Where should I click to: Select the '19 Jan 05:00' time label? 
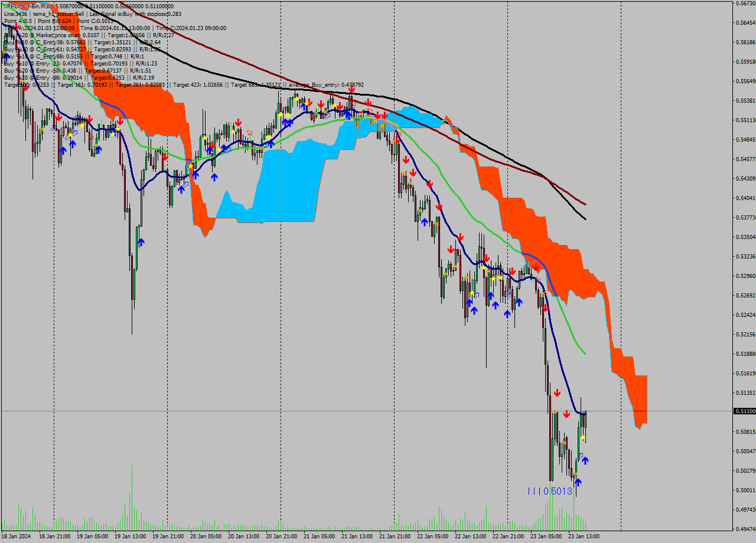coord(92,536)
